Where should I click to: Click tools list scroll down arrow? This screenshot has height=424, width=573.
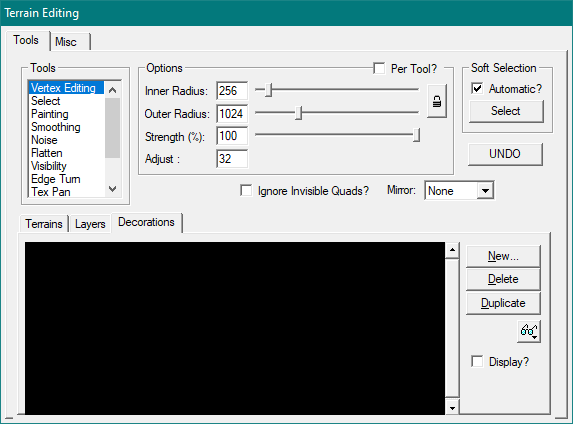tap(113, 189)
